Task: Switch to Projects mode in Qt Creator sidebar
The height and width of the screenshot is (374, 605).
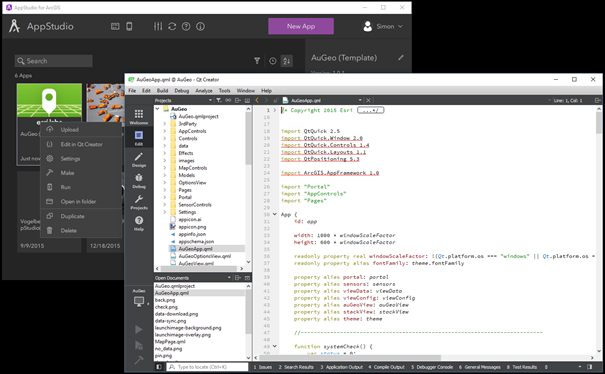Action: click(x=139, y=202)
